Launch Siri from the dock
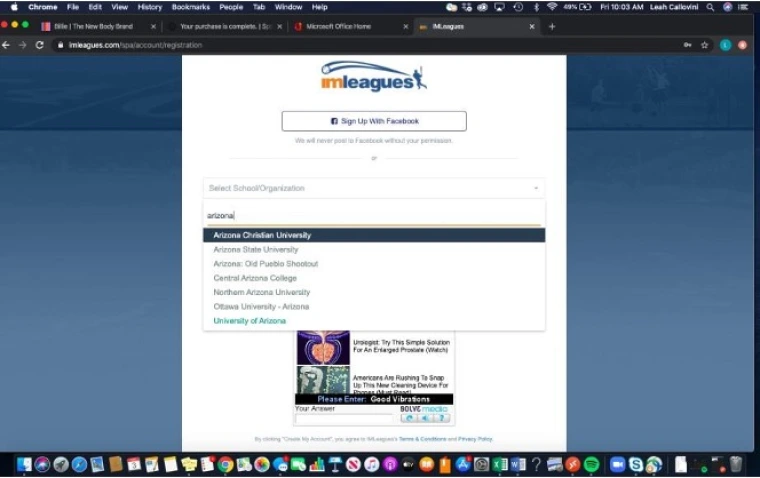The width and height of the screenshot is (760, 478). pyautogui.click(x=42, y=464)
